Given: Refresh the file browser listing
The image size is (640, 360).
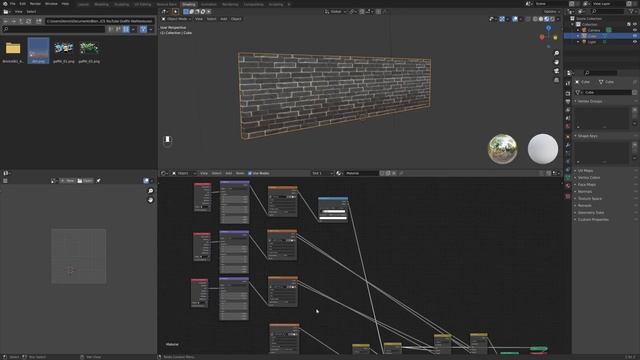Looking at the screenshot, I should tap(29, 21).
